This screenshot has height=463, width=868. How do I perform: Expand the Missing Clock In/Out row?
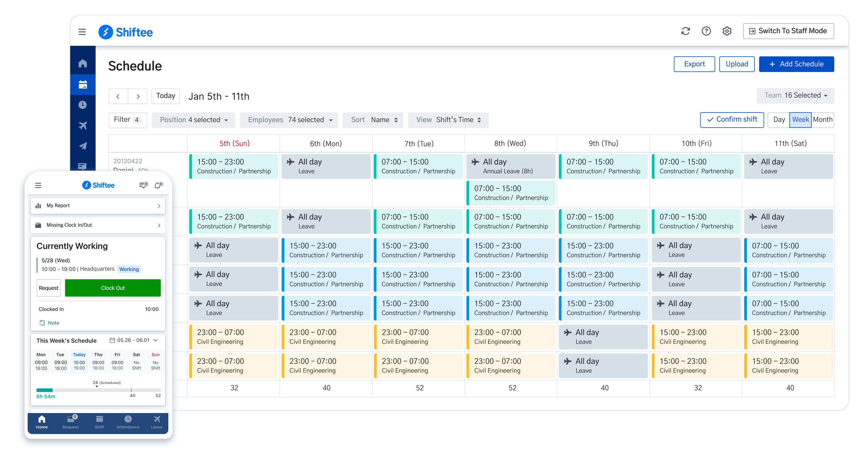click(x=98, y=225)
